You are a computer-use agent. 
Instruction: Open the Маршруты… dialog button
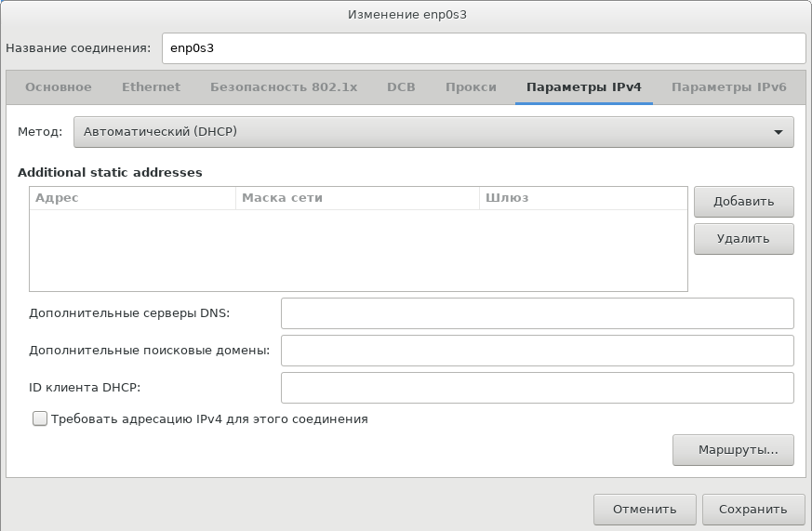tap(732, 450)
